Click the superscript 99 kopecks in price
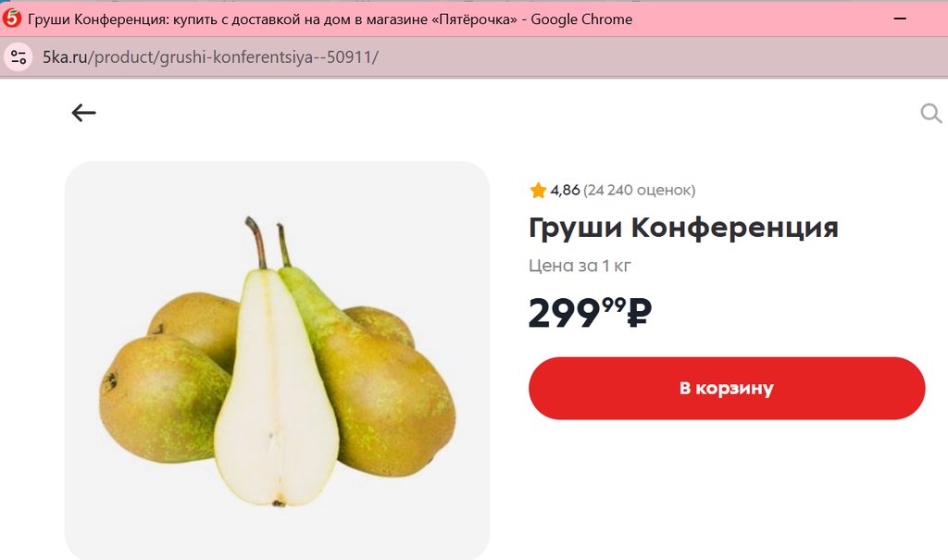The height and width of the screenshot is (560, 948). click(614, 305)
